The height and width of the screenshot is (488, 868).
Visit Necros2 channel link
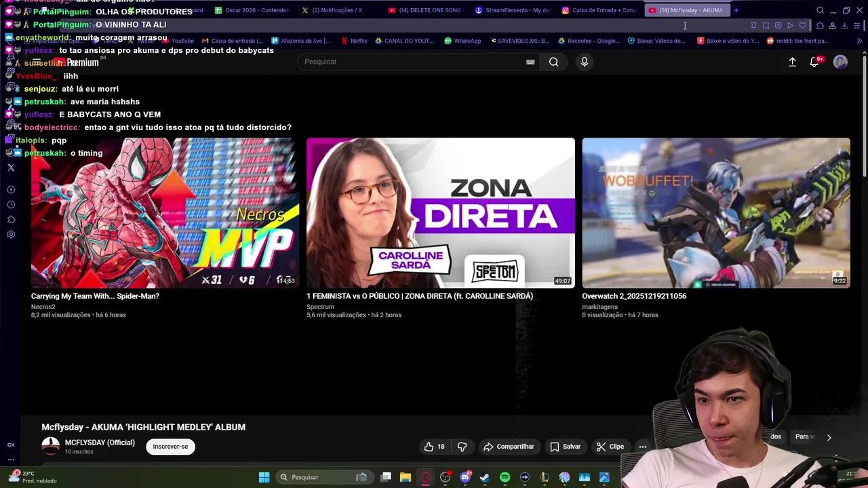(x=43, y=306)
